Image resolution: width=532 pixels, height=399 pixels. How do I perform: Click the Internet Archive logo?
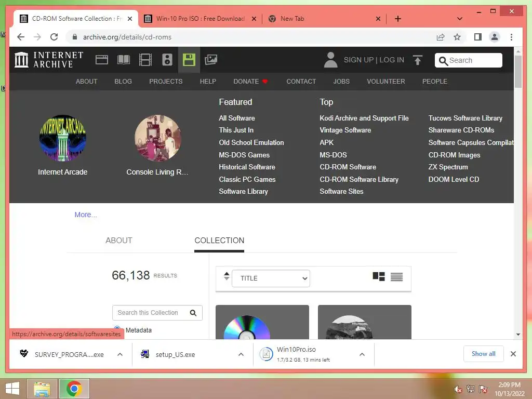coord(49,60)
